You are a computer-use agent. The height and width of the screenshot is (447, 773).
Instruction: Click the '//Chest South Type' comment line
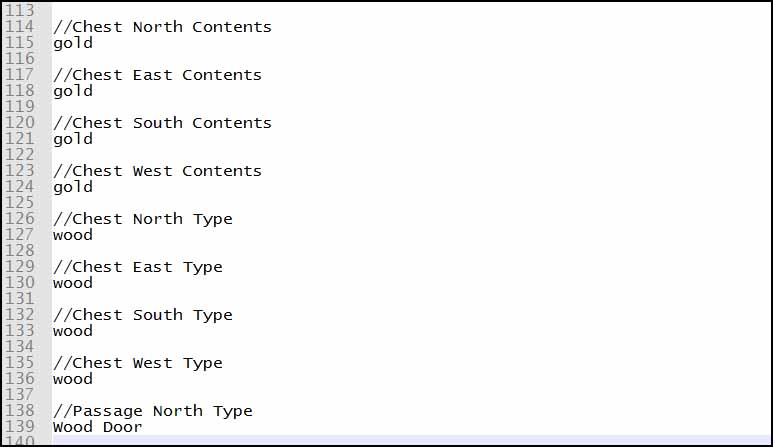142,315
